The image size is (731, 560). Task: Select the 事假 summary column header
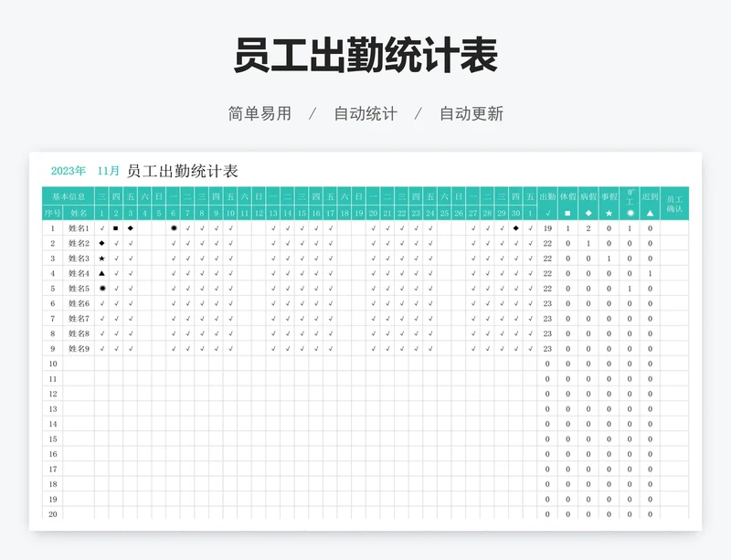pos(609,196)
